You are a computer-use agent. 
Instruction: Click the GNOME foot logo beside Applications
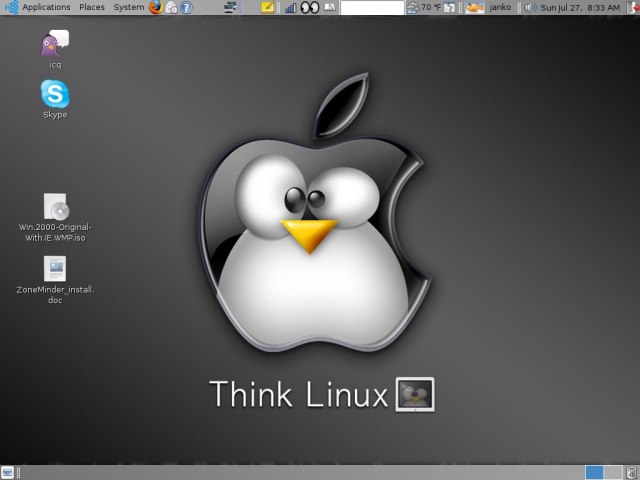pos(11,7)
